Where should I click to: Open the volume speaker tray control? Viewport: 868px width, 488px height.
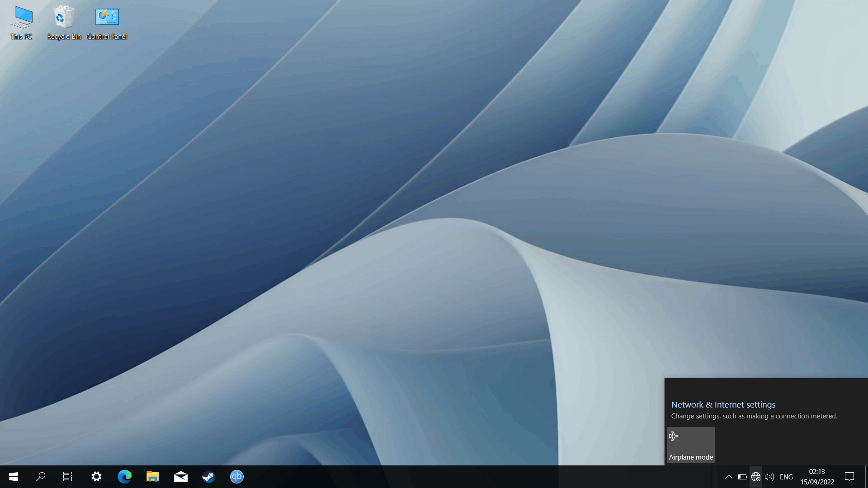pos(769,477)
